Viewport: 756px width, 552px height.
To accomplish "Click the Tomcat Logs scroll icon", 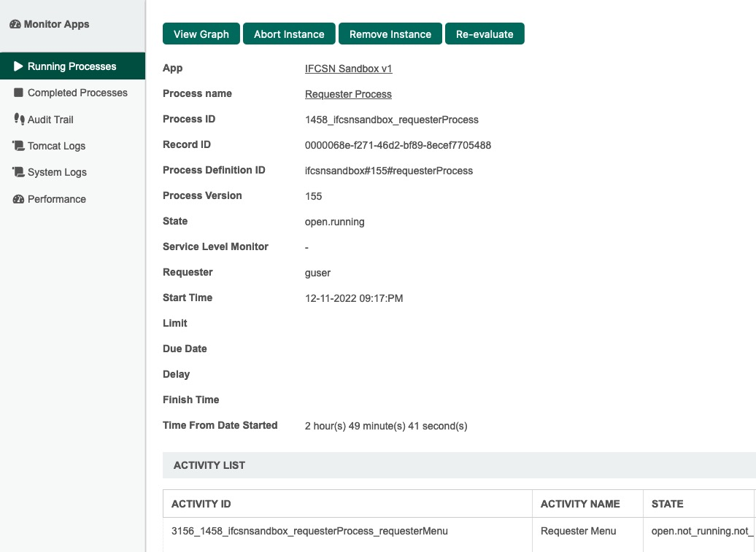I will pos(18,146).
